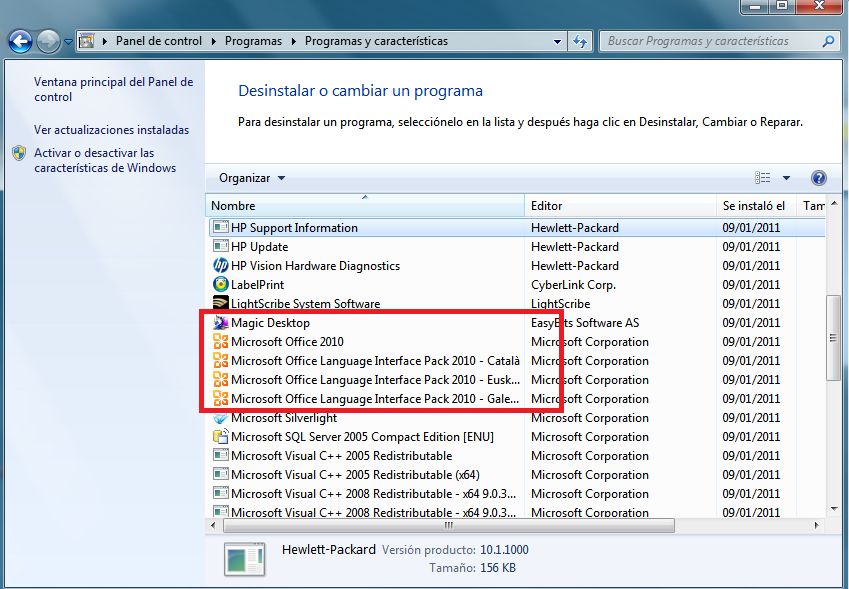Click the LabelPrint program icon
This screenshot has width=849, height=589.
point(221,285)
